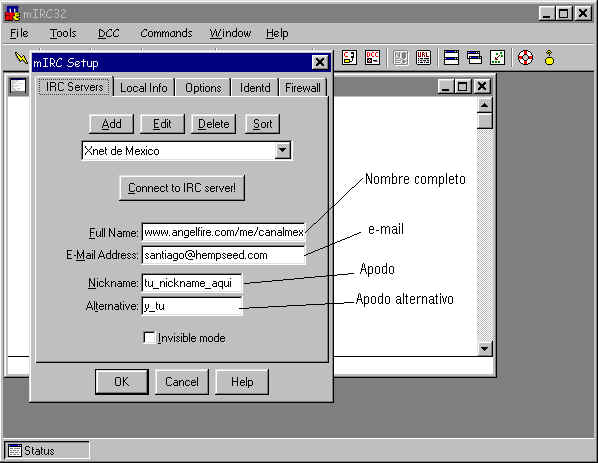The width and height of the screenshot is (598, 463).
Task: Click the Full Name input field
Action: coord(223,232)
